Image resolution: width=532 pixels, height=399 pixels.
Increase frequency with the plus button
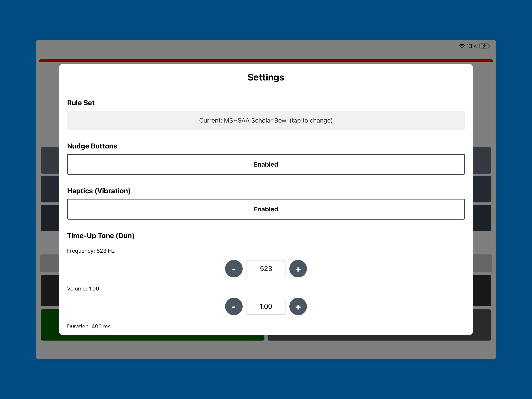(x=298, y=269)
